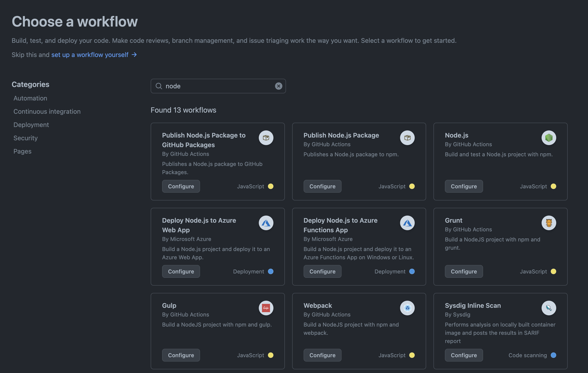Configure the Publish Node.js Package workflow
Image resolution: width=588 pixels, height=373 pixels.
coord(322,186)
